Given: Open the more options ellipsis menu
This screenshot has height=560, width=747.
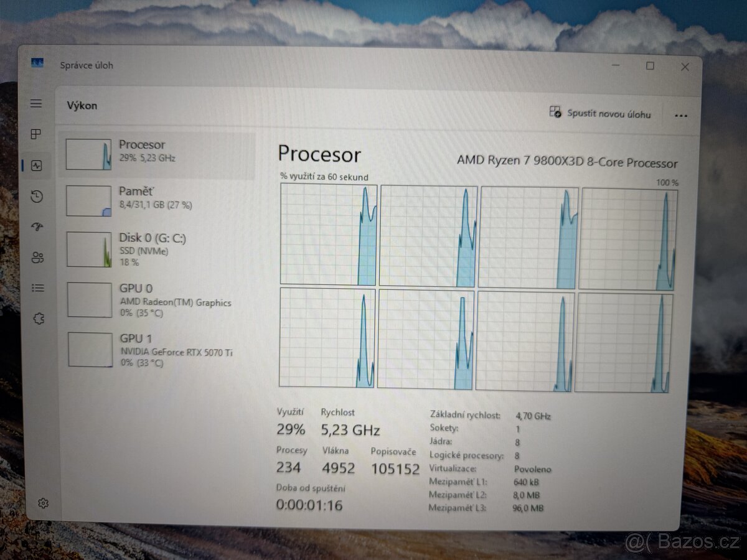Looking at the screenshot, I should tap(681, 116).
